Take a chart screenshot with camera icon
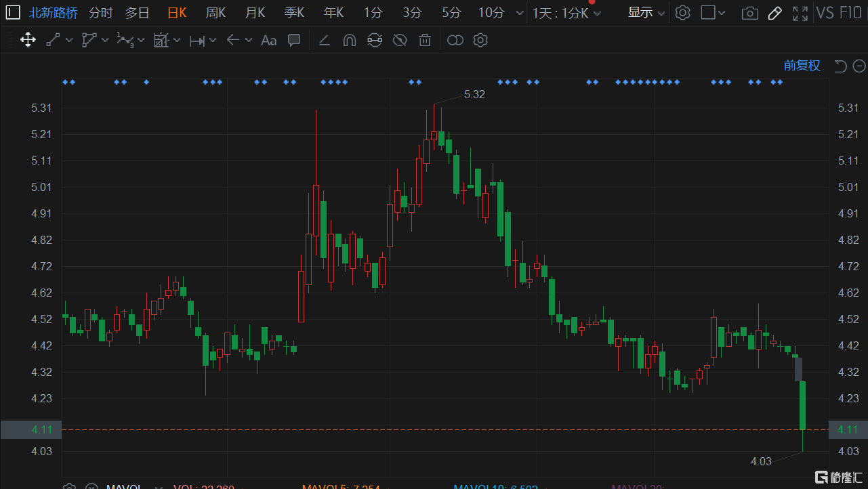 [749, 13]
